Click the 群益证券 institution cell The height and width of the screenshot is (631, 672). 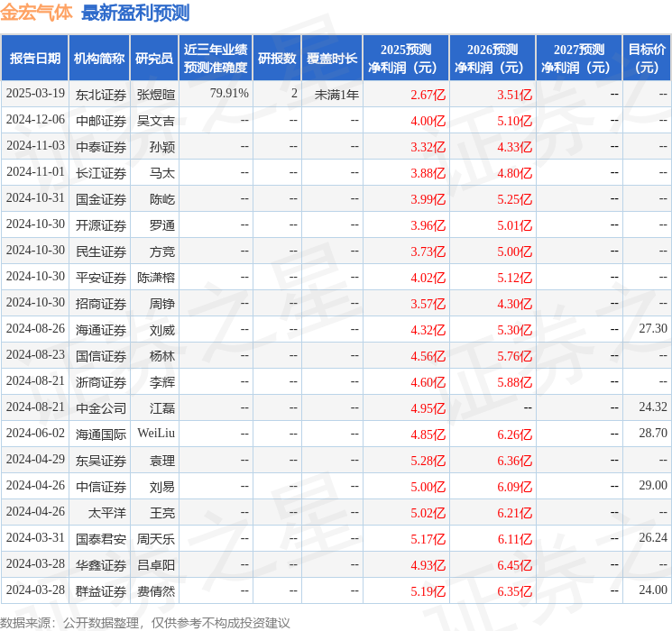(x=101, y=591)
